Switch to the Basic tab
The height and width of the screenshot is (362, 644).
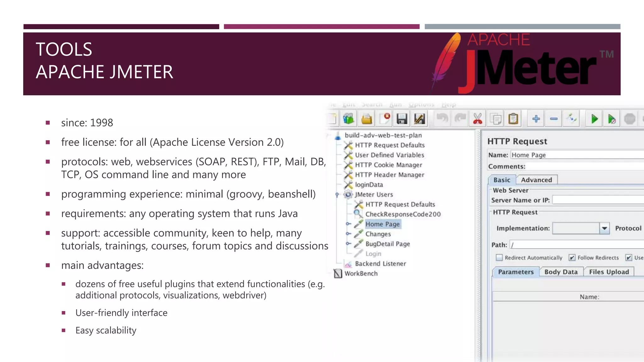[x=502, y=180]
